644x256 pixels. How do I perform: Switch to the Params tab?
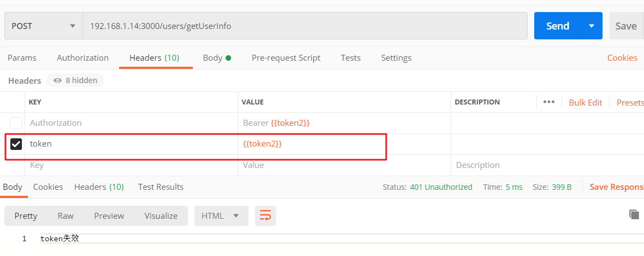[x=22, y=58]
